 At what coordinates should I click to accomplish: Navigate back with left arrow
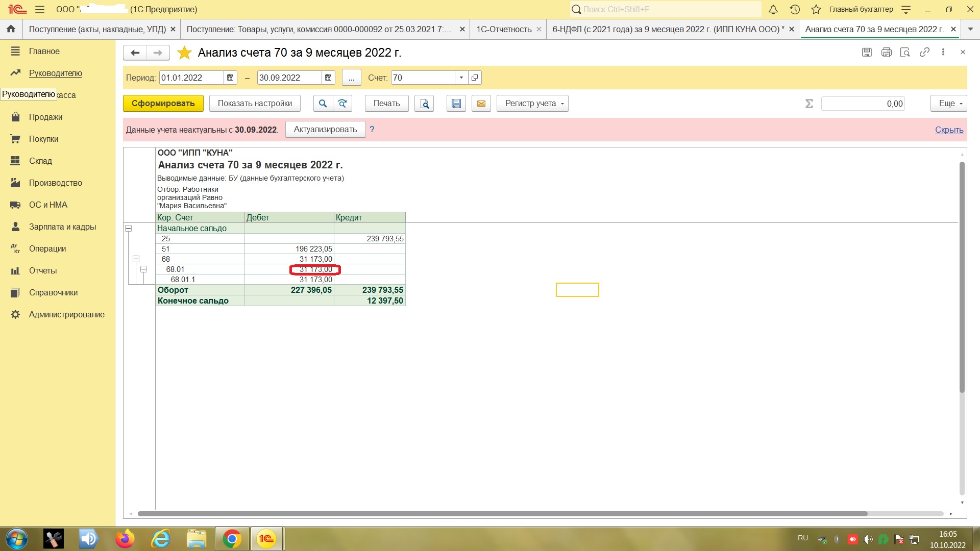click(x=135, y=53)
